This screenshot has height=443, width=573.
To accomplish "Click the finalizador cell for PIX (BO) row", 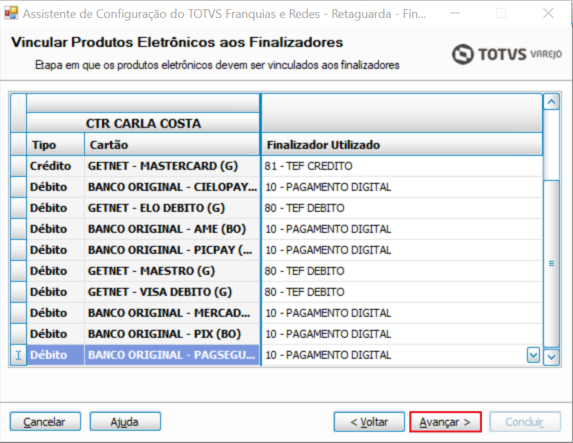I will pyautogui.click(x=402, y=334).
